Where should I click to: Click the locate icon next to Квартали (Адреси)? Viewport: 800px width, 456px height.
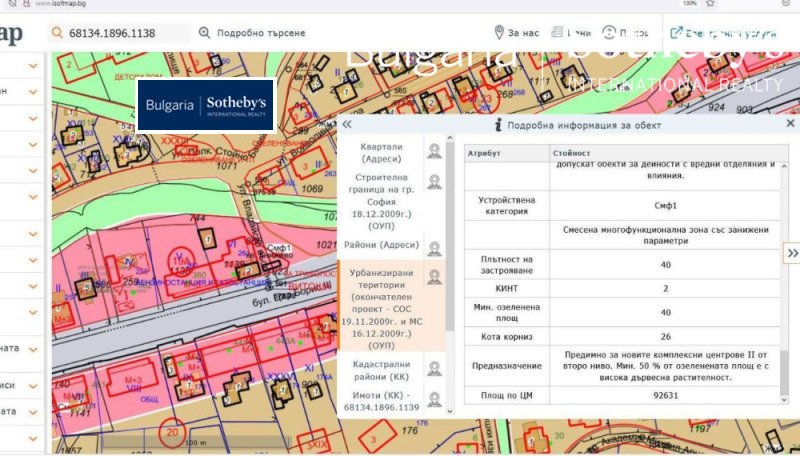(435, 151)
